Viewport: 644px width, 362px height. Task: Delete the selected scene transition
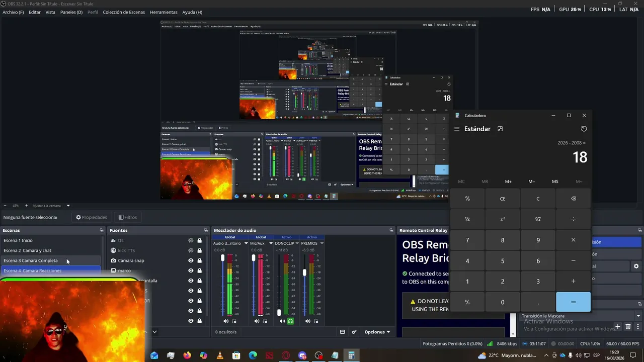pyautogui.click(x=628, y=327)
